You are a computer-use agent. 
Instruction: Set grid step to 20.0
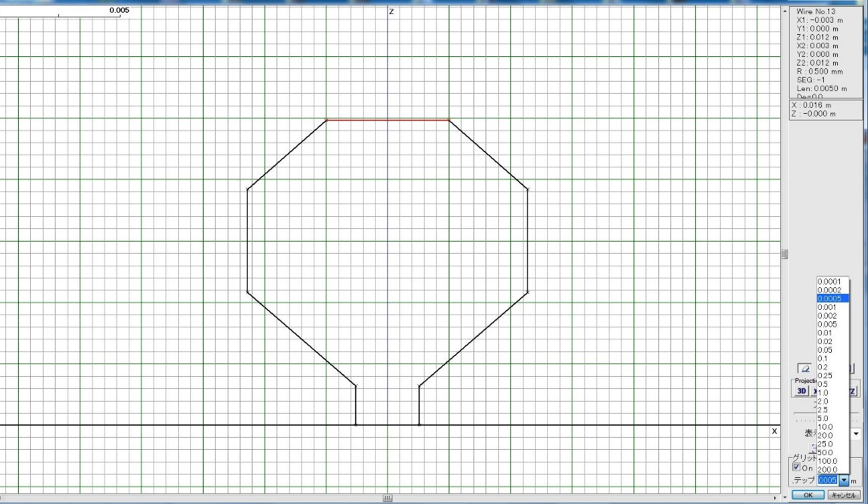833,436
